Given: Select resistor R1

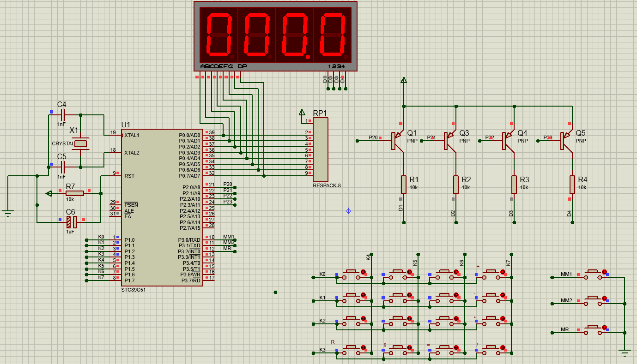Looking at the screenshot, I should (403, 184).
